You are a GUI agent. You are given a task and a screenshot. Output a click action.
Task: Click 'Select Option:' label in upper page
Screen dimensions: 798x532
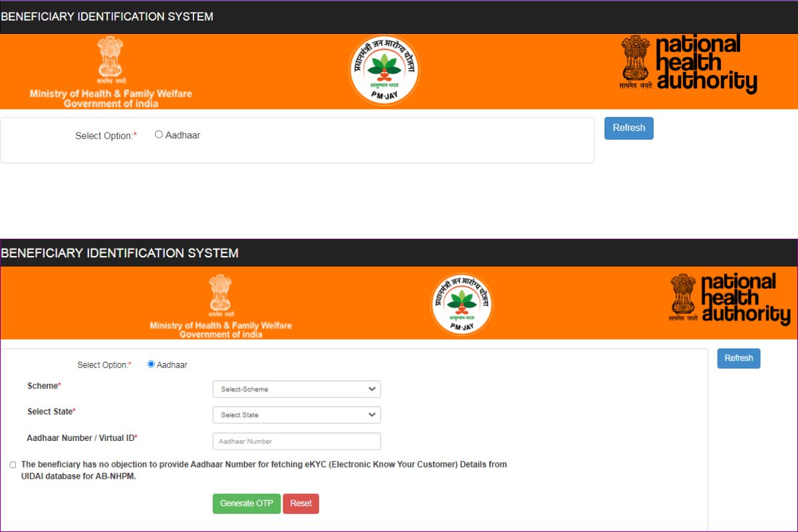(x=106, y=136)
